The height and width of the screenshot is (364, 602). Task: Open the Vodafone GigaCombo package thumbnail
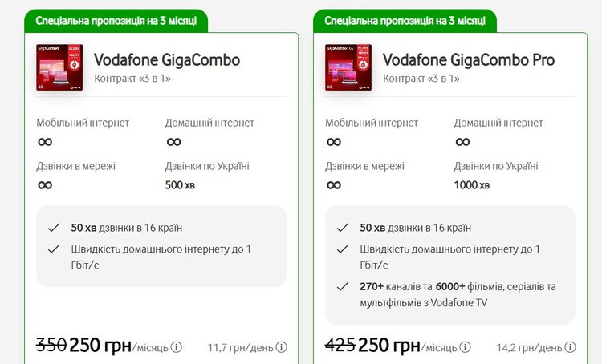pyautogui.click(x=59, y=67)
